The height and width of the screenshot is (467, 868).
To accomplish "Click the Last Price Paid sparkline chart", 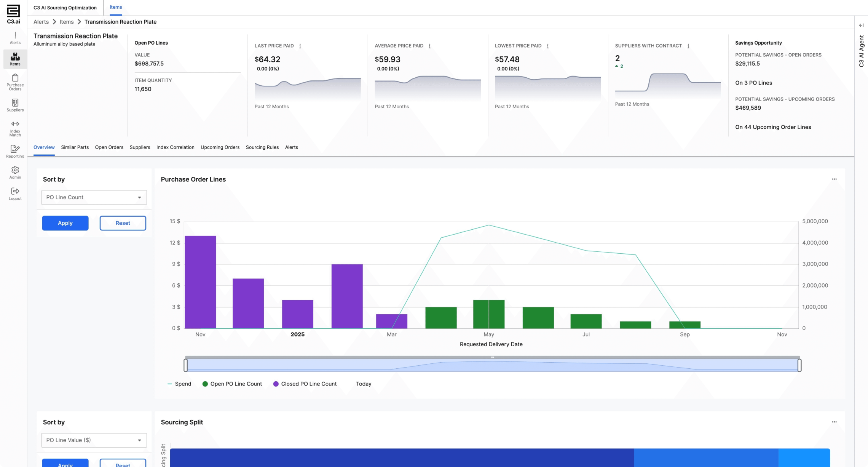I will 308,89.
